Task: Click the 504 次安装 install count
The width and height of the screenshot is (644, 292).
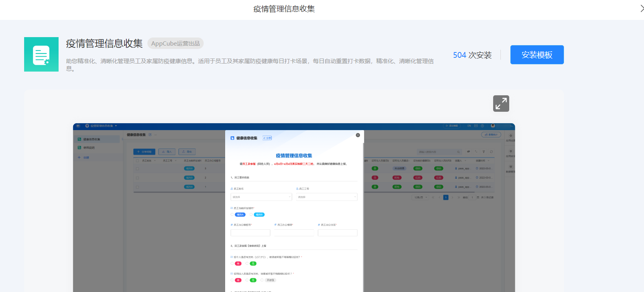Action: [472, 55]
